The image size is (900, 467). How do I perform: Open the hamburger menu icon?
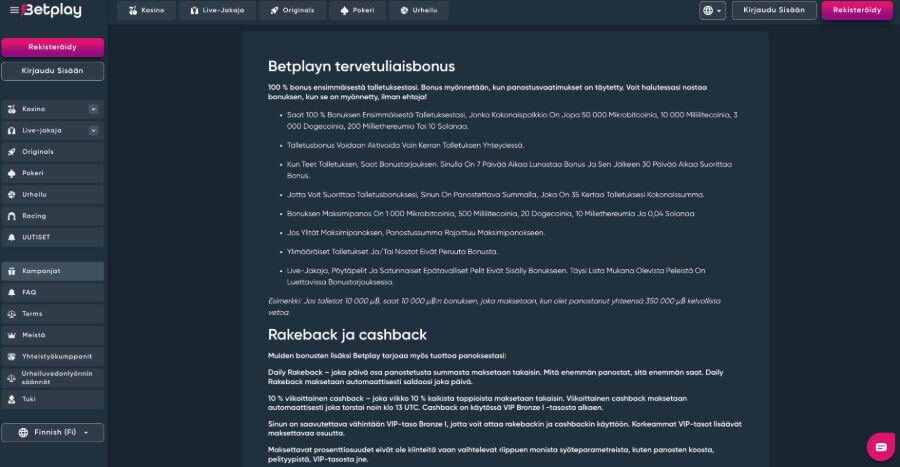14,10
